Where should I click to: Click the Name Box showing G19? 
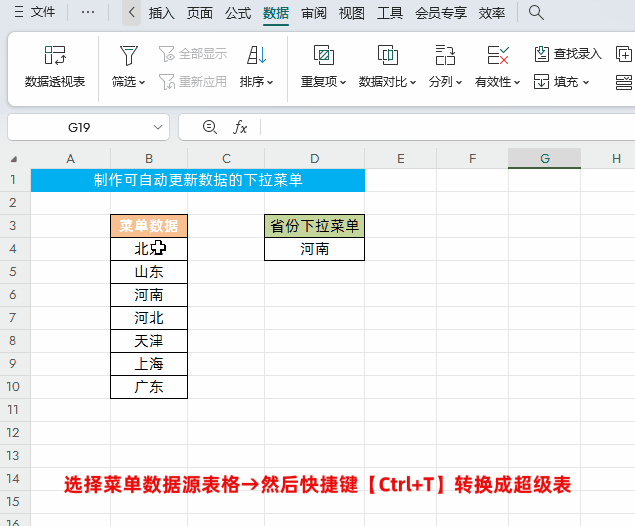pos(79,127)
